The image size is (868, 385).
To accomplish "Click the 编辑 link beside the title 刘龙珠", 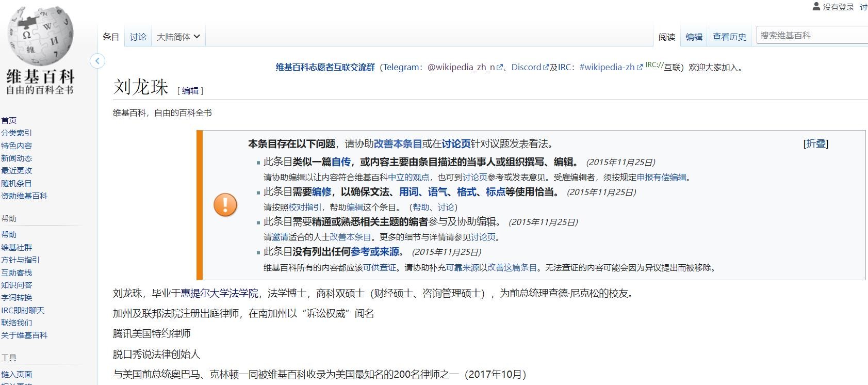I will click(190, 91).
